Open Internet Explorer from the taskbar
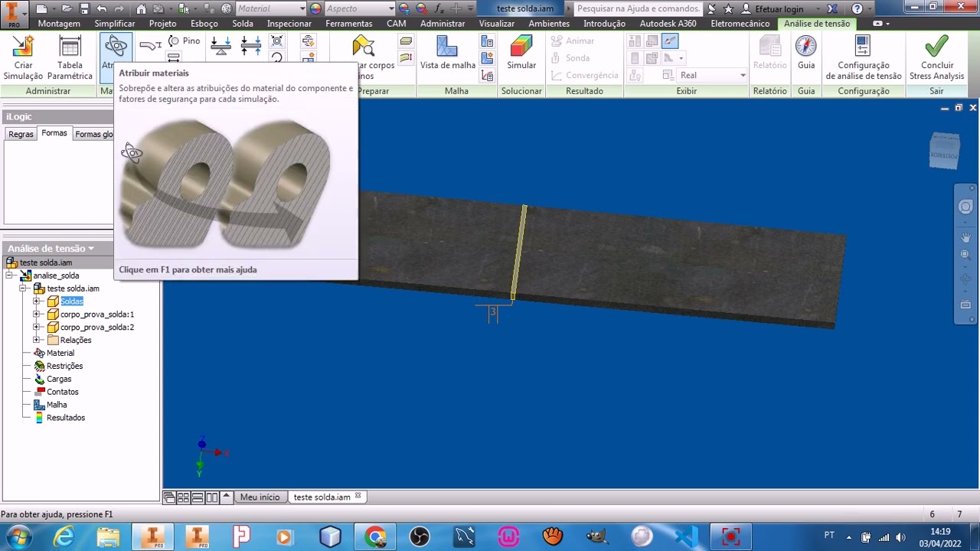The width and height of the screenshot is (980, 551). pos(64,537)
